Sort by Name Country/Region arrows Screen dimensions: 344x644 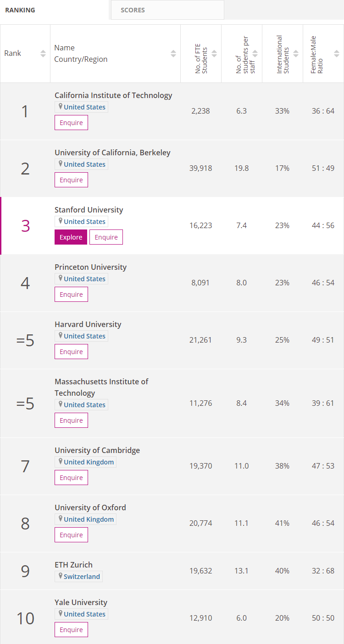pos(173,54)
